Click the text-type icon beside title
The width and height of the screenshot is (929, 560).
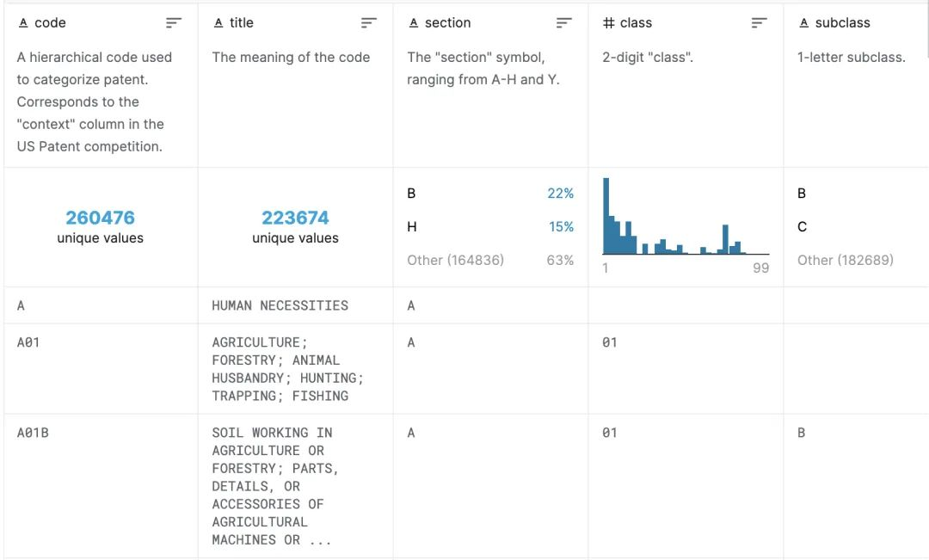click(218, 23)
